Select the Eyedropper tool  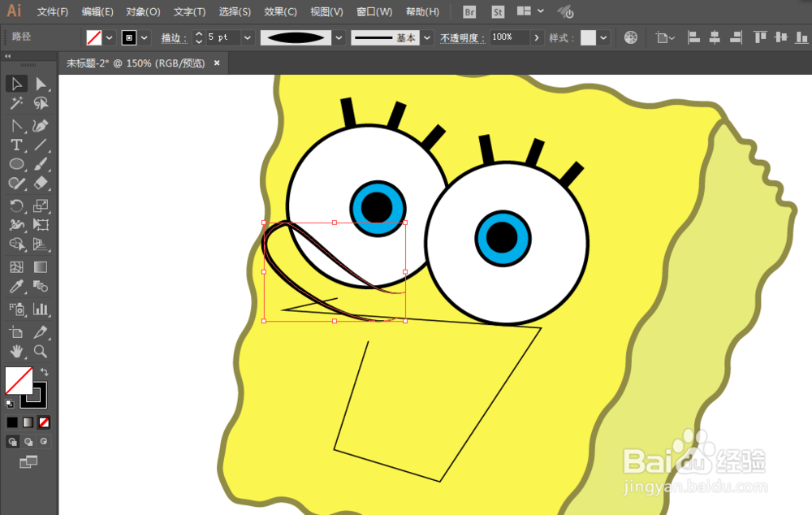16,286
